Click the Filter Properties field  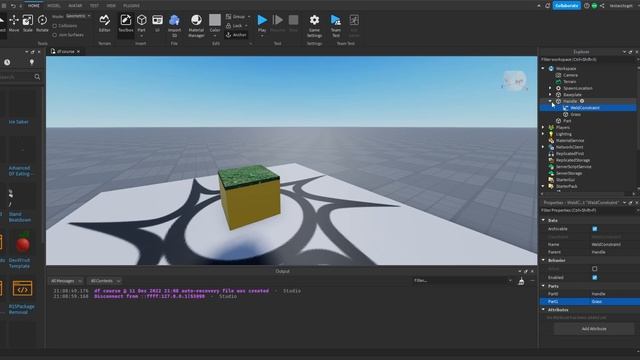coord(588,211)
